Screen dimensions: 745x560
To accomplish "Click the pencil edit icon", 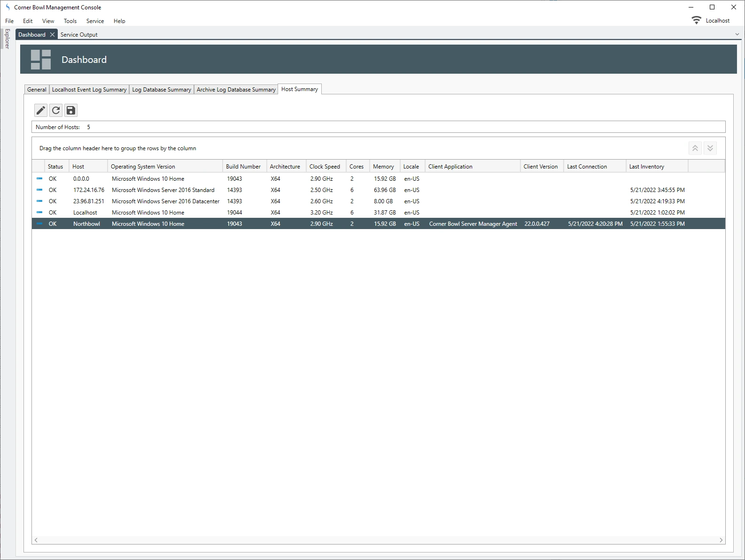I will pyautogui.click(x=41, y=110).
